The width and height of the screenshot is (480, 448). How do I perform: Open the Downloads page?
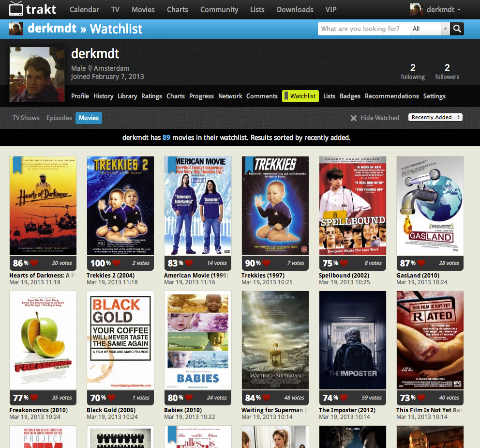(295, 10)
